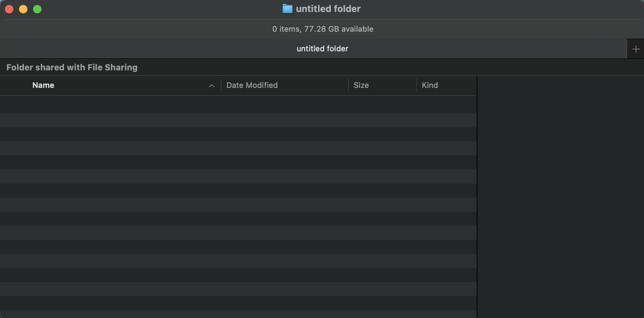
Task: Click the '0 items, 77.28 GB available' status text
Action: tap(323, 29)
